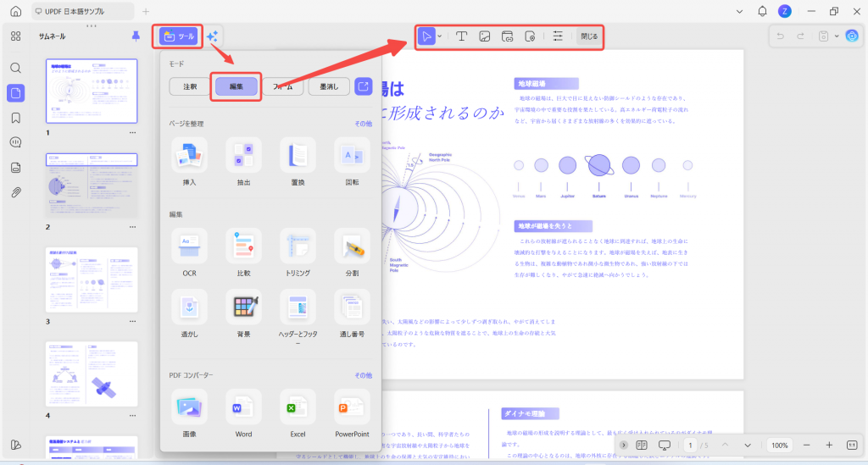The height and width of the screenshot is (465, 868).
Task: Open page 2 thumbnail options menu
Action: [x=132, y=227]
